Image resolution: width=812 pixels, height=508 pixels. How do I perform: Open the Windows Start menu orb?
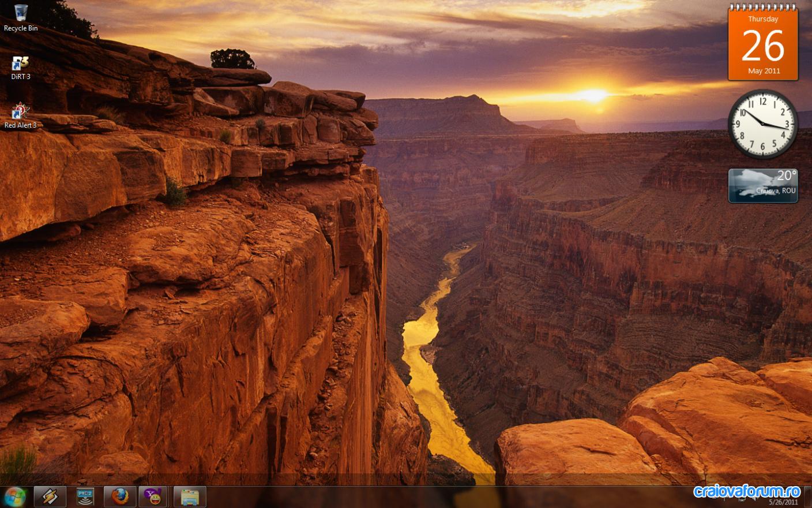pos(15,497)
